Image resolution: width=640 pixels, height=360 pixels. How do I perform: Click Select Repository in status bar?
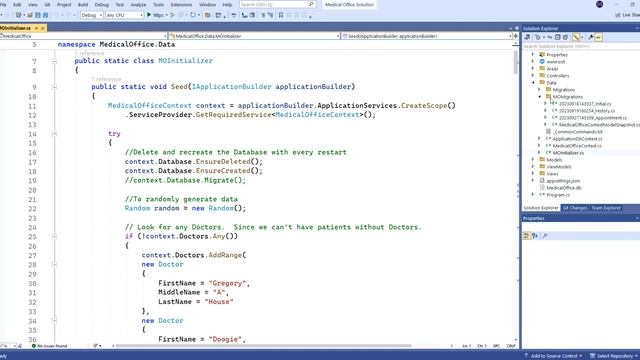click(x=614, y=356)
